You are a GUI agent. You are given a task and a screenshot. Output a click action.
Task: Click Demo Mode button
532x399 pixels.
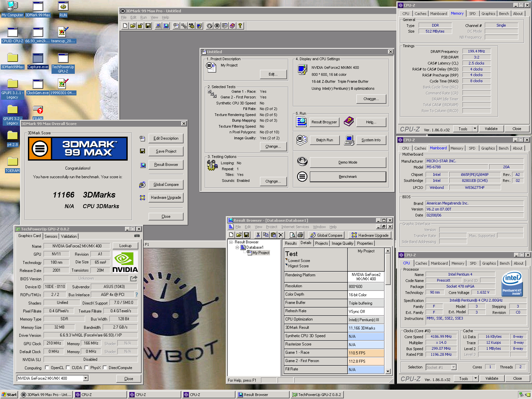coord(348,162)
